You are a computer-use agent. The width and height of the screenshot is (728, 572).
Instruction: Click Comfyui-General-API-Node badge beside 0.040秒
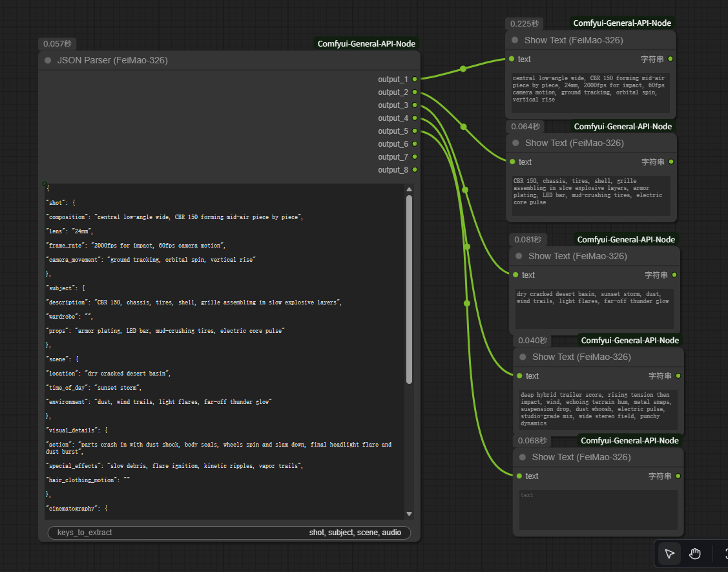630,341
